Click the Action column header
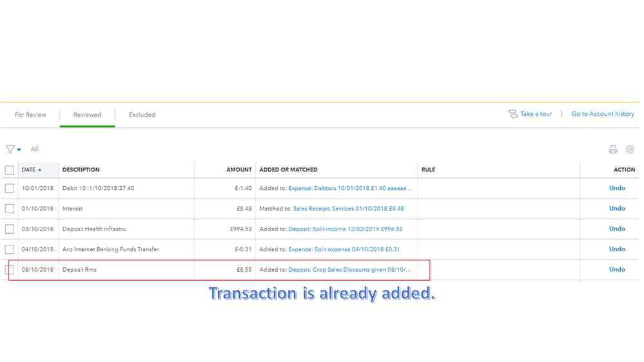Screen dimensions: 644x362 point(624,169)
